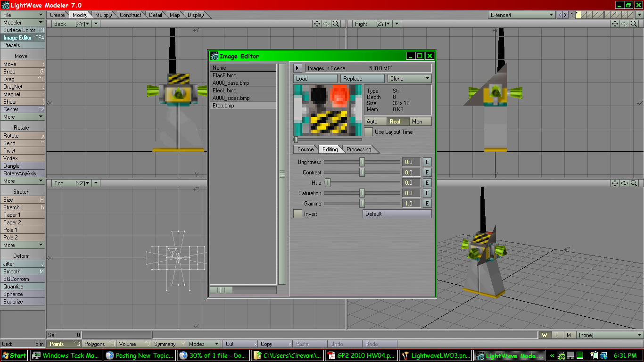Select first layer slot in layer bank
644x362 pixels.
578,15
